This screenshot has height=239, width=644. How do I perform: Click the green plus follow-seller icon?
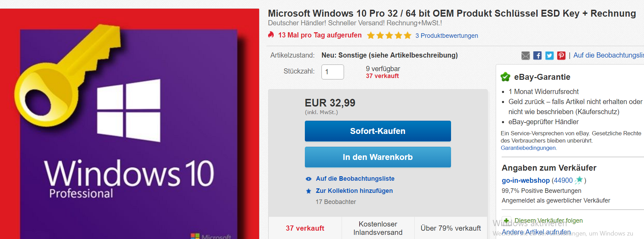[x=506, y=221]
